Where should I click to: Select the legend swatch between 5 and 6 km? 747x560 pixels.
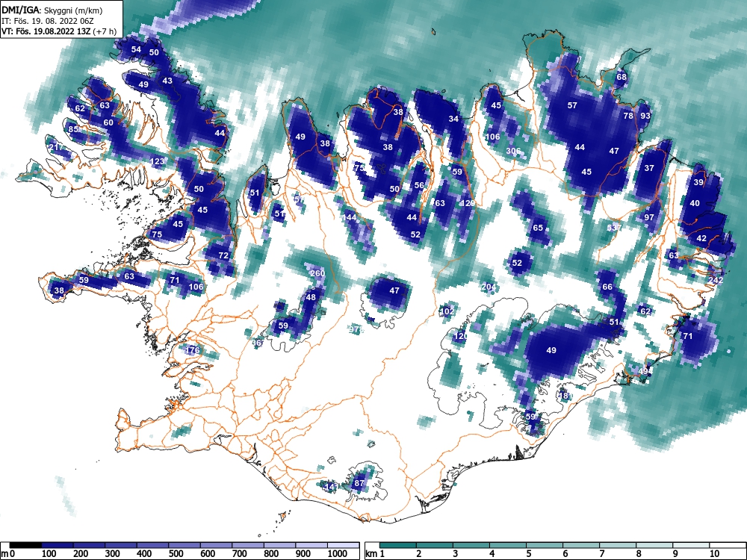[x=545, y=545]
